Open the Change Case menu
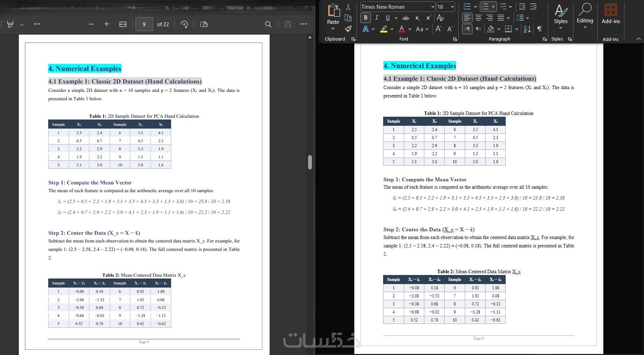 (422, 29)
